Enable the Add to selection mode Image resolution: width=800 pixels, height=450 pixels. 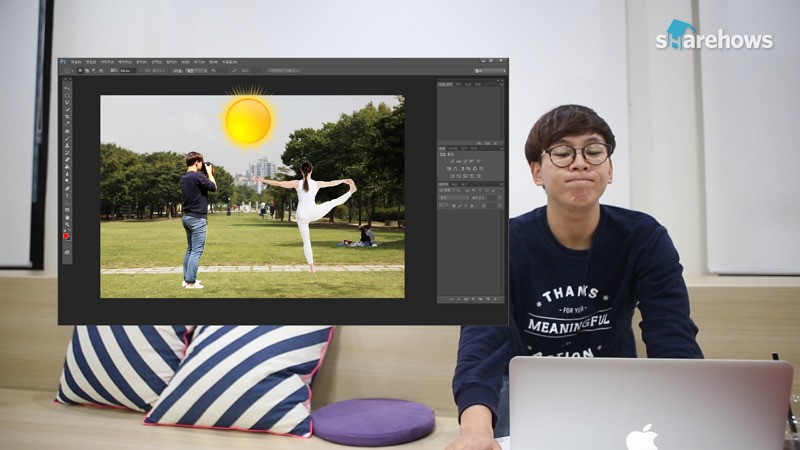[87, 70]
